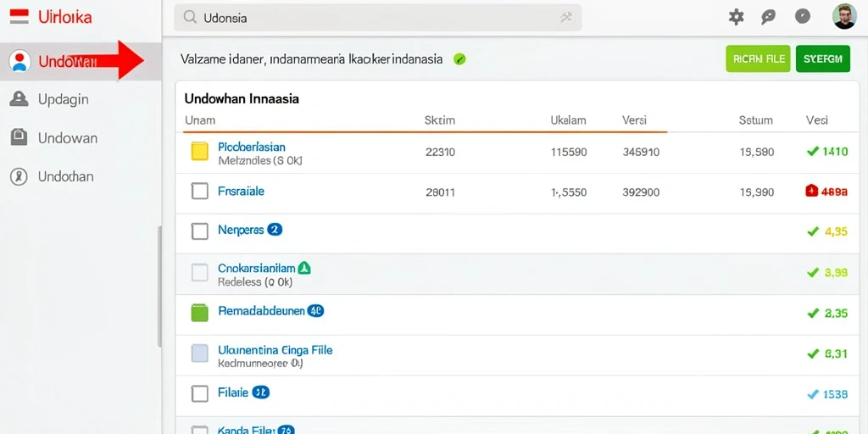The height and width of the screenshot is (434, 868).
Task: Click green check next to 2,35
Action: tap(813, 314)
